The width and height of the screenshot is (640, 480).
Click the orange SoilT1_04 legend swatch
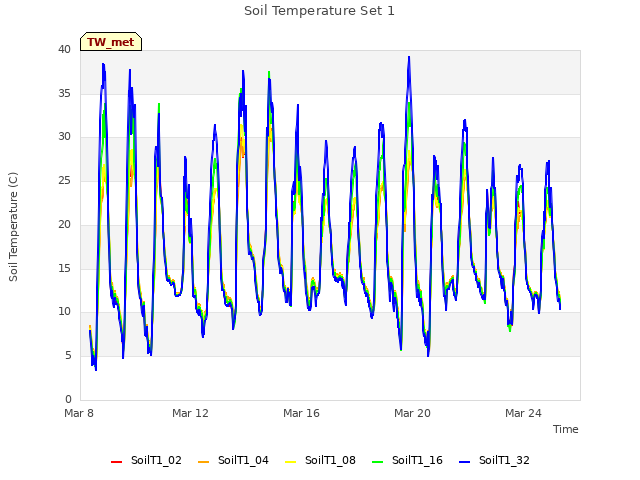[x=203, y=462]
